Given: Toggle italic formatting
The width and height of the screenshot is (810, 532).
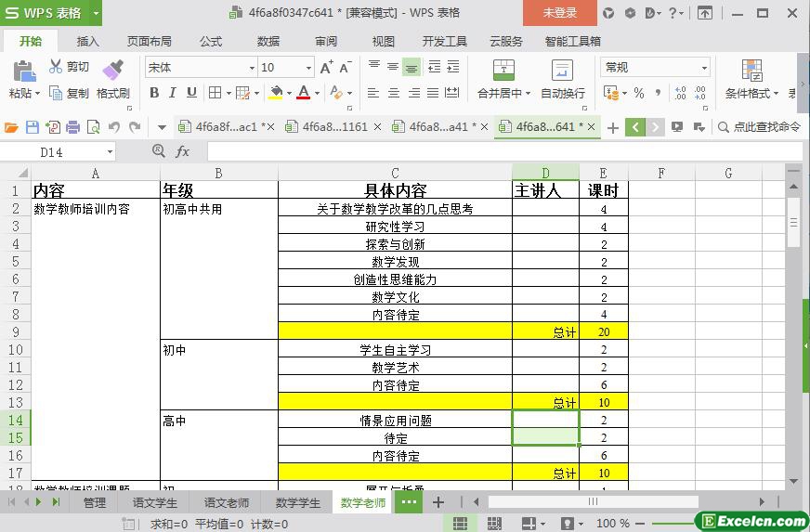Looking at the screenshot, I should pos(173,93).
